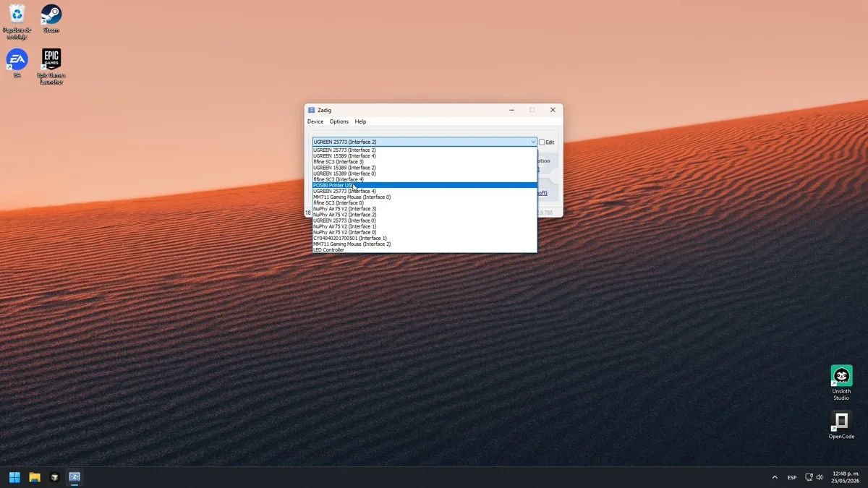Select the highlighted POS80 Printer USB entry
This screenshot has height=488, width=868.
425,185
